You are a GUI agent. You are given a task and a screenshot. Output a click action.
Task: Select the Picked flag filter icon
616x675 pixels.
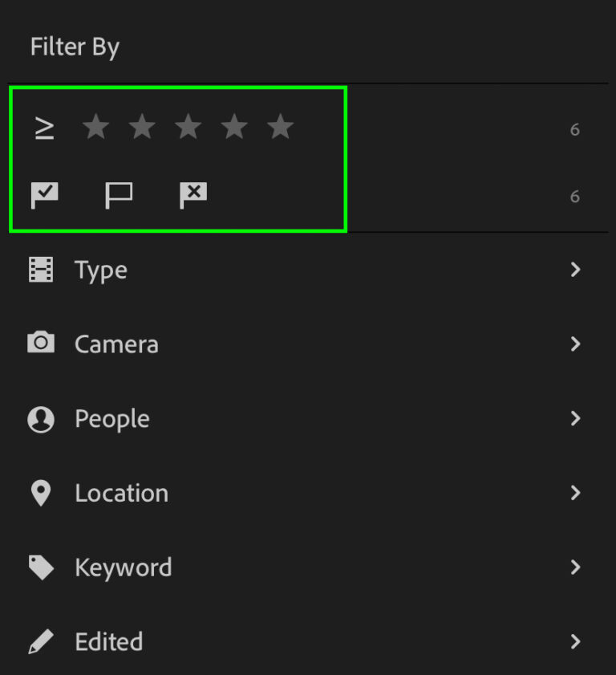click(x=45, y=194)
